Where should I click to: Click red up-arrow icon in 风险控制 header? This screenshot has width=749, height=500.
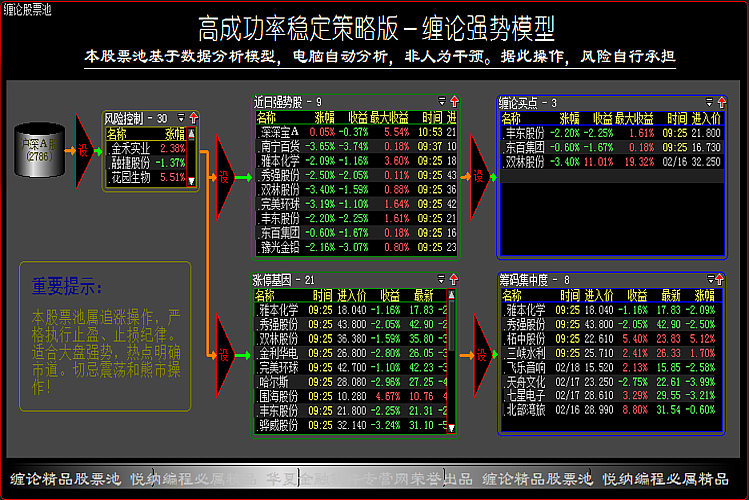tap(195, 118)
